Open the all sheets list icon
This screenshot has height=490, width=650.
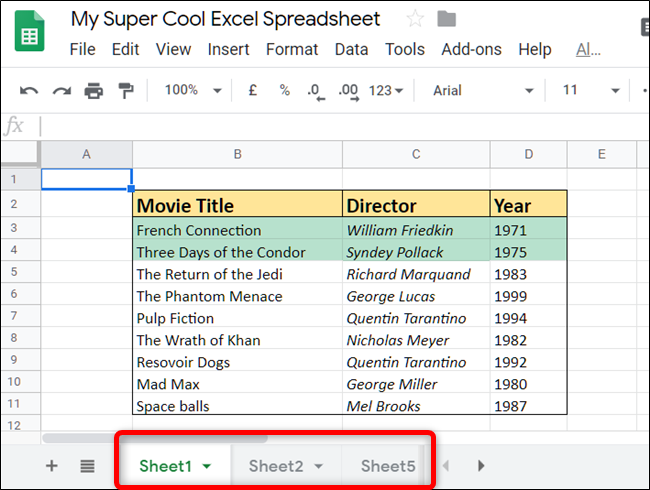[x=87, y=466]
